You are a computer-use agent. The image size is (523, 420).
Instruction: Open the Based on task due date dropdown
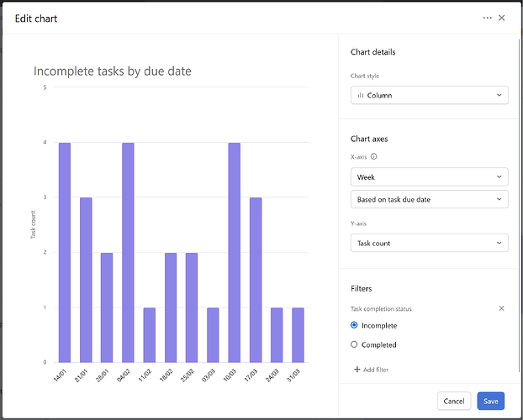[x=430, y=199]
